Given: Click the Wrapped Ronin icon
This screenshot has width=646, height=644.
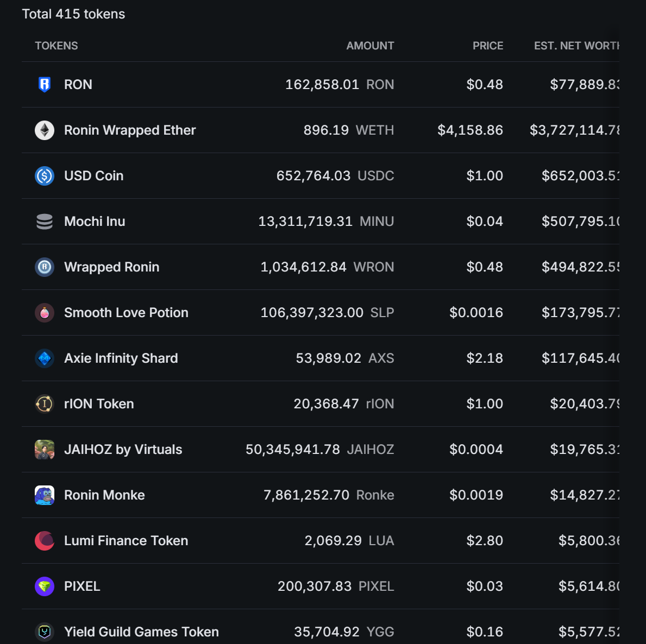Looking at the screenshot, I should point(45,267).
